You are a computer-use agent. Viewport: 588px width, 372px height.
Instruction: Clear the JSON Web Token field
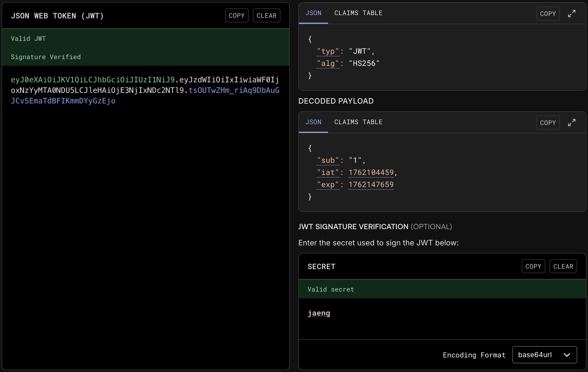(x=266, y=16)
